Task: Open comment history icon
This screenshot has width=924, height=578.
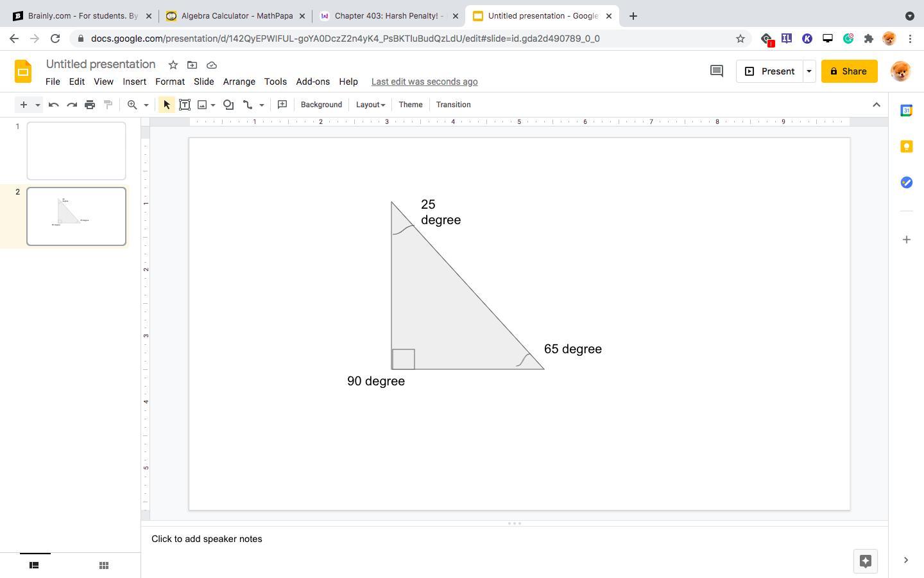Action: point(717,71)
